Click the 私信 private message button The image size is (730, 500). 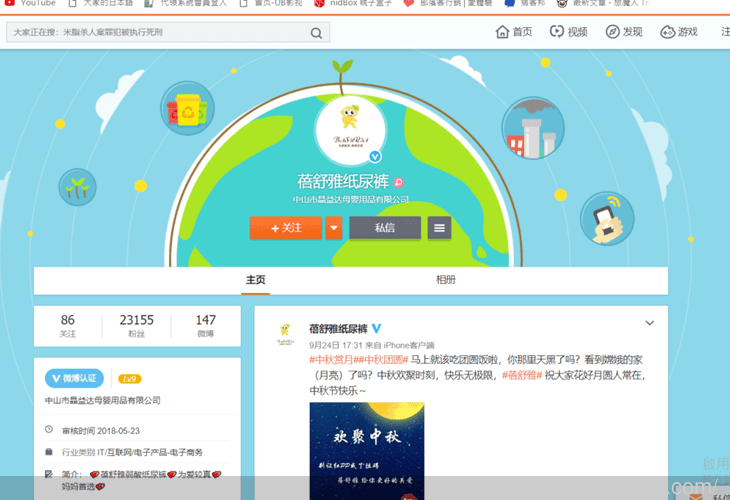click(x=385, y=228)
